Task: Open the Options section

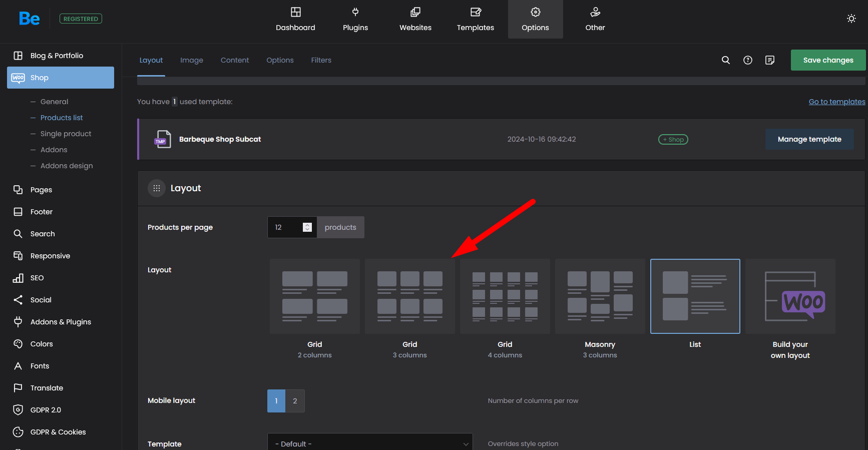Action: point(536,20)
